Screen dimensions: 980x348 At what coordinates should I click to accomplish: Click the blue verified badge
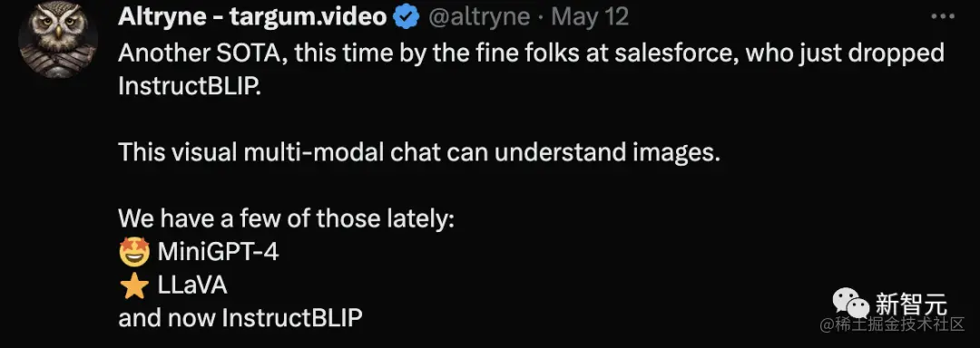pyautogui.click(x=406, y=17)
